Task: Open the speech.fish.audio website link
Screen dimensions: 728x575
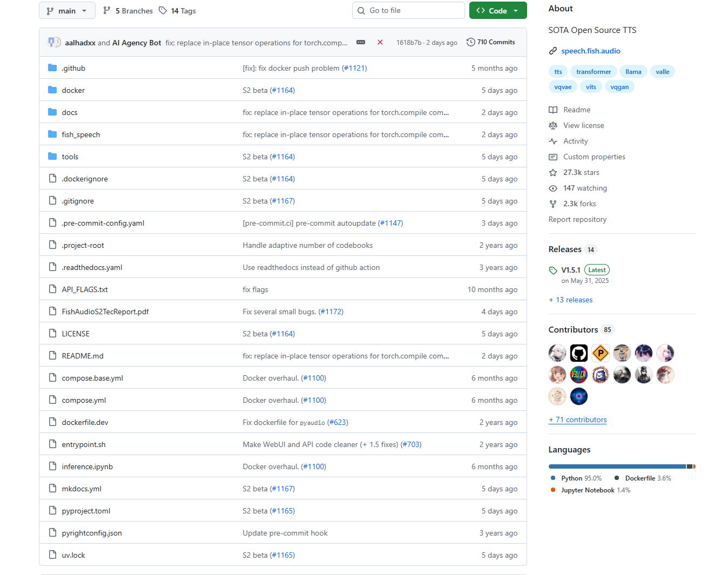Action: (x=591, y=51)
